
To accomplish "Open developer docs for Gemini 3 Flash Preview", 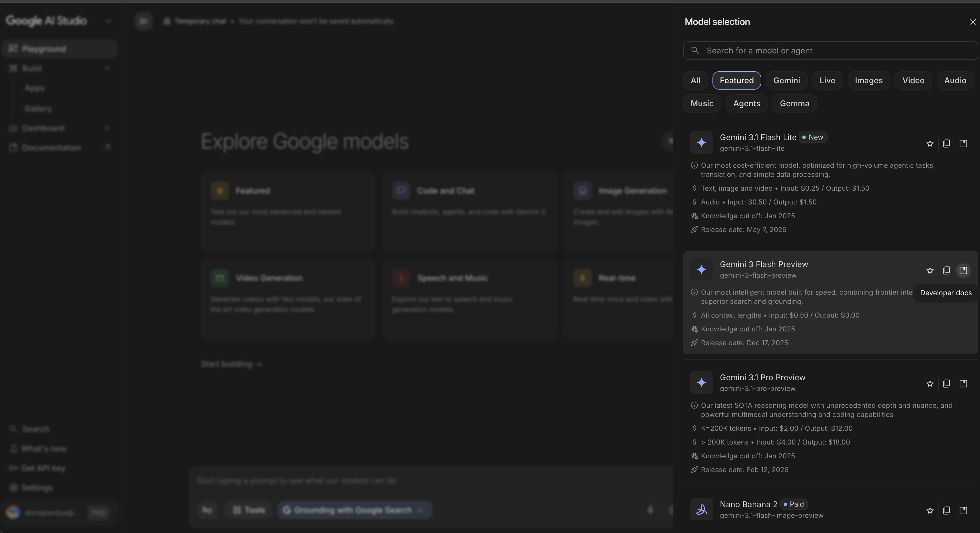I will (963, 270).
